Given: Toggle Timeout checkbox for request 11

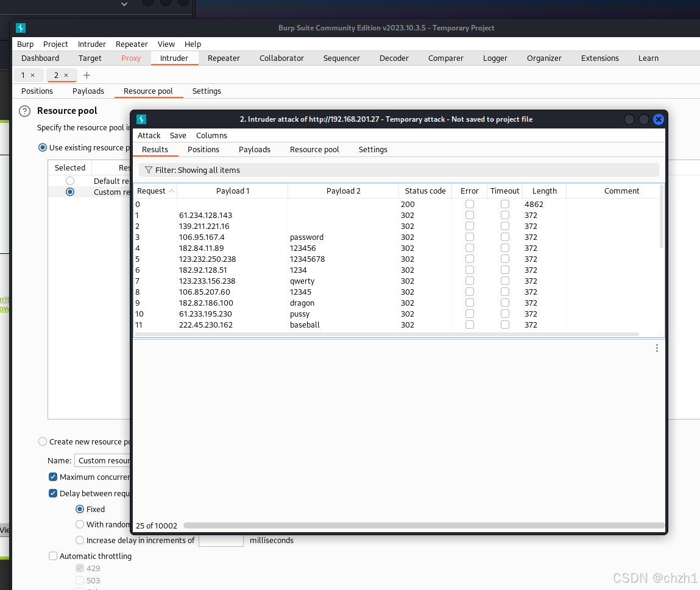Looking at the screenshot, I should coord(505,325).
